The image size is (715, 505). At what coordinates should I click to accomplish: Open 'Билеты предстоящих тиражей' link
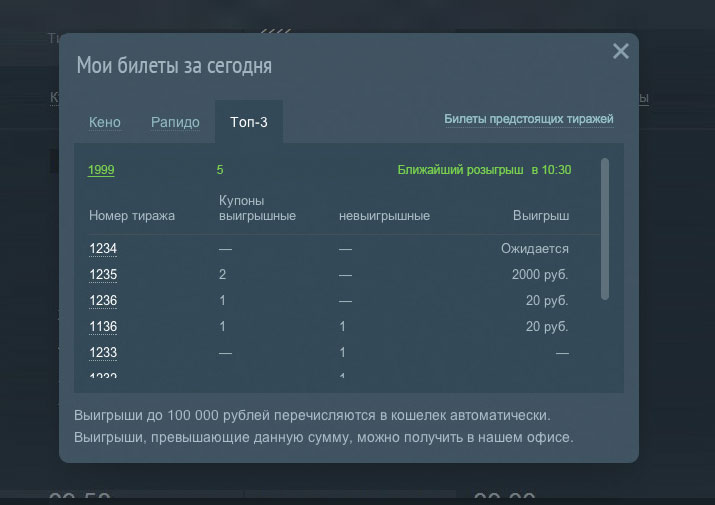(x=528, y=119)
